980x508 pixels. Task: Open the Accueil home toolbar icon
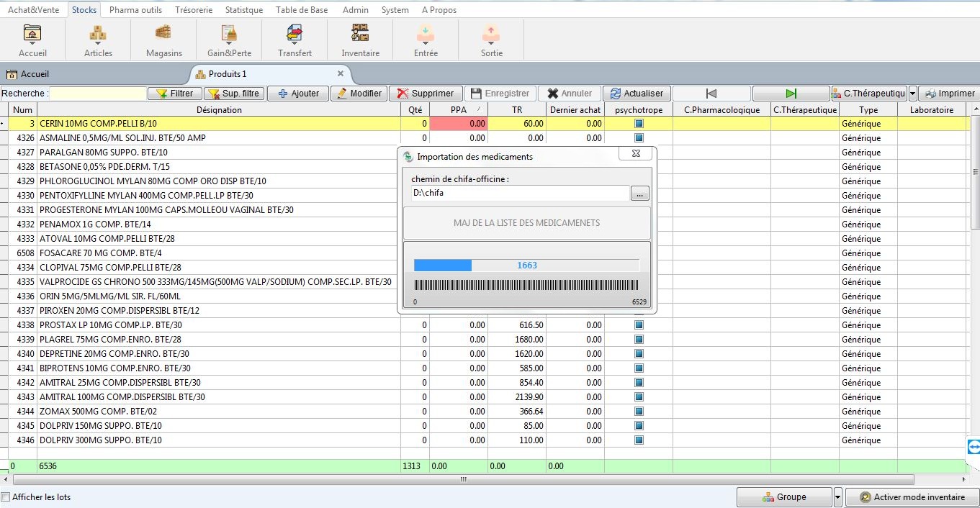tap(32, 40)
